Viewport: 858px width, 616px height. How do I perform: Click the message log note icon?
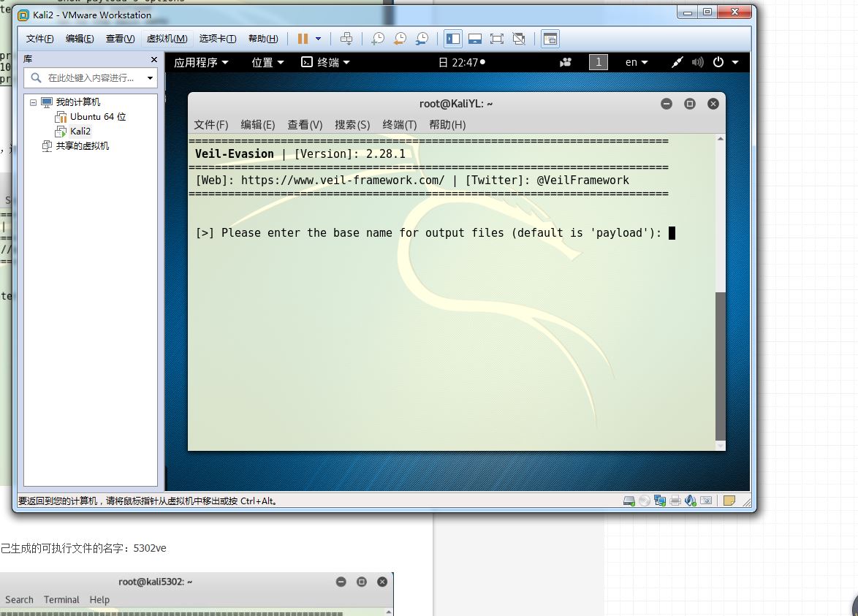(x=729, y=501)
